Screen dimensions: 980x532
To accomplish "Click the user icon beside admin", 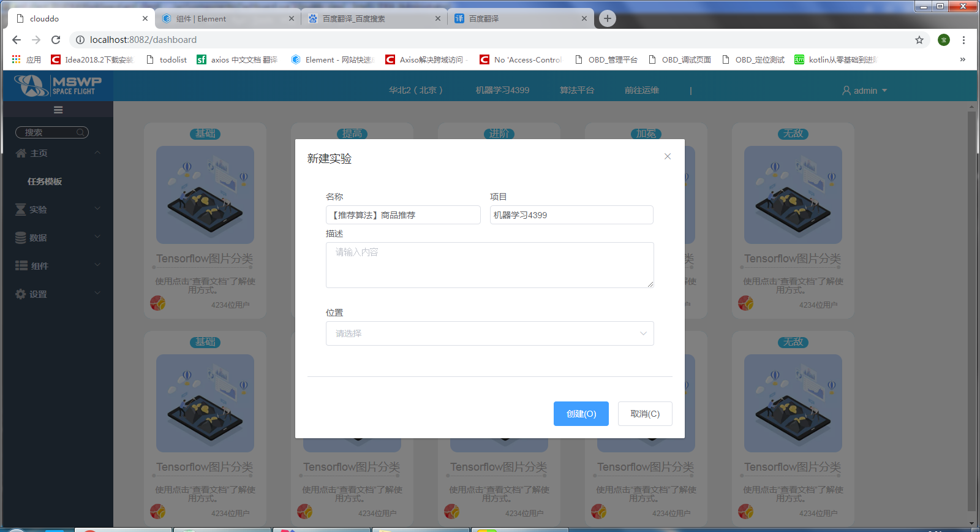I will 846,91.
